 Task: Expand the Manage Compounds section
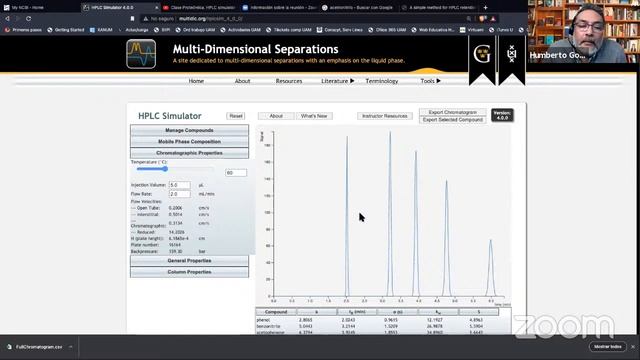[189, 130]
